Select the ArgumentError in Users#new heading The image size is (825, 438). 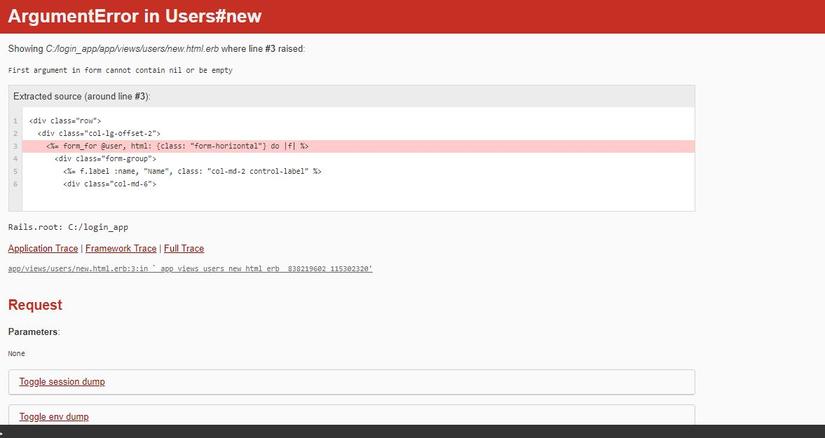tap(135, 16)
